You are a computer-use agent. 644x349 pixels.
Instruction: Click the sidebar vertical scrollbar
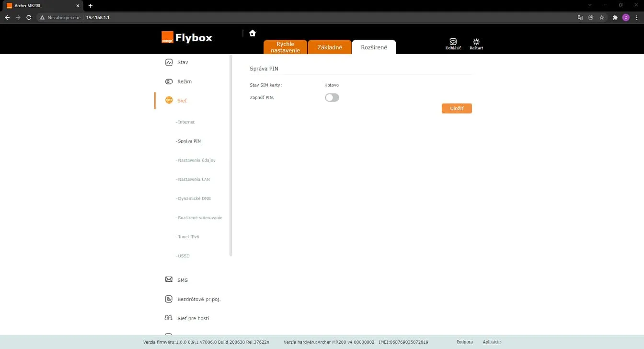tap(231, 155)
